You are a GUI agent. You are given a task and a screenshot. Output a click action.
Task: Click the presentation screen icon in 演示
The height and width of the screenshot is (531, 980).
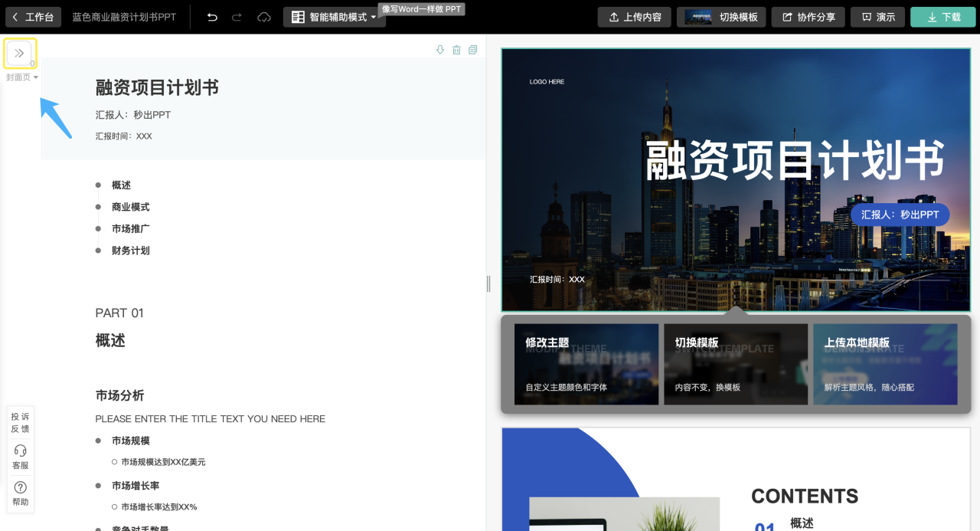coord(867,17)
